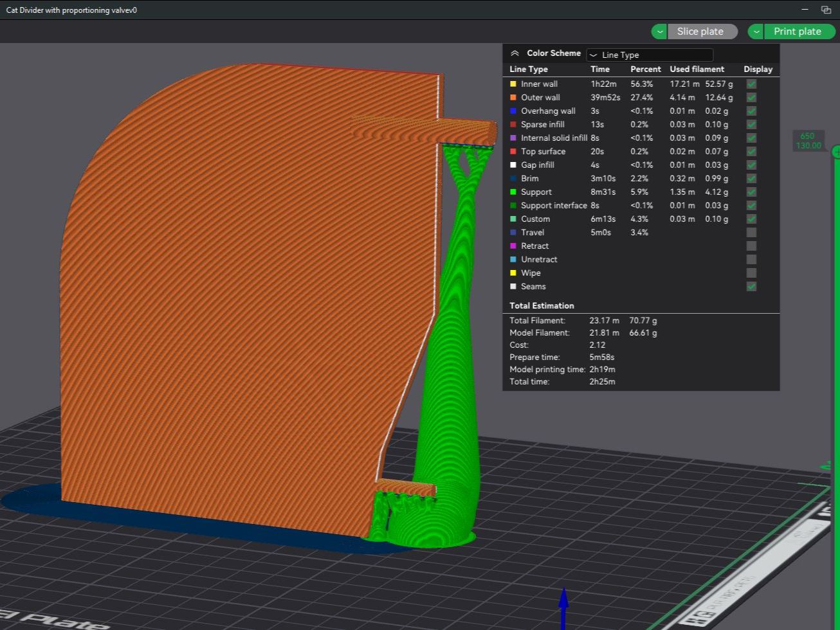Viewport: 840px width, 630px height.
Task: Click the layer slider's green plus handle
Action: [836, 152]
